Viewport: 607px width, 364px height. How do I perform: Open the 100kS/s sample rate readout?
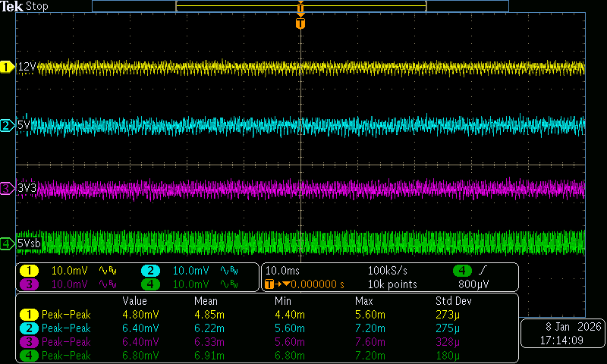[x=388, y=271]
